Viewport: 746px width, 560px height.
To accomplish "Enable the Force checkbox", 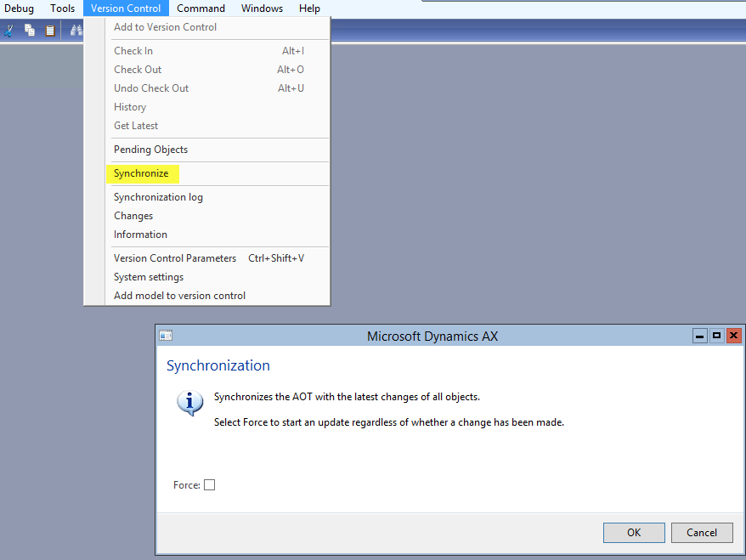I will [x=210, y=485].
